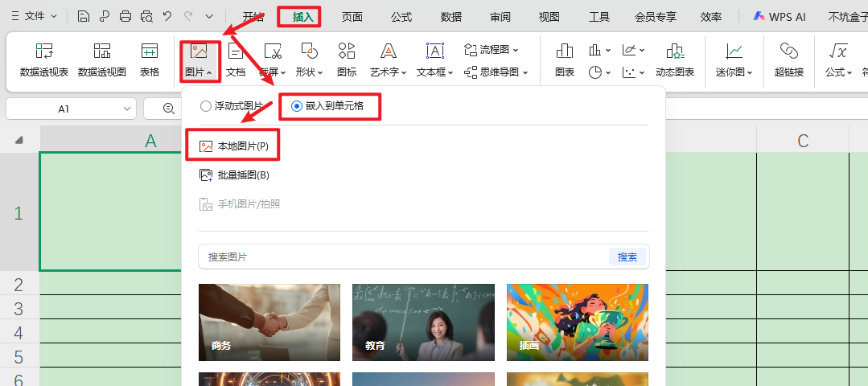Choose 批量插图(B) from the menu
The height and width of the screenshot is (386, 868).
tap(233, 175)
